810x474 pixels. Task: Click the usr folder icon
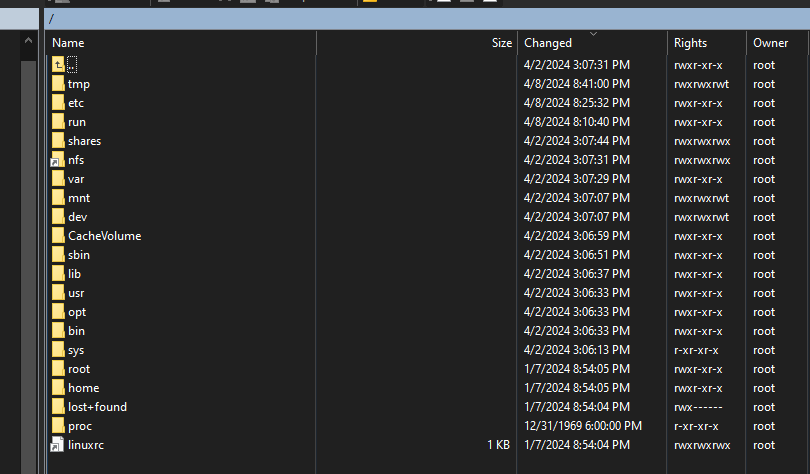coord(58,293)
